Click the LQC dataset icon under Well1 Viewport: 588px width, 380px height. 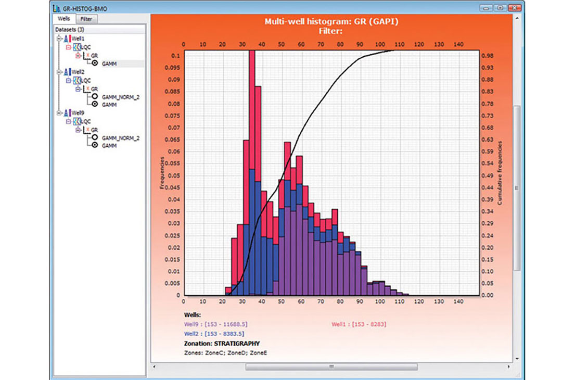click(x=77, y=47)
